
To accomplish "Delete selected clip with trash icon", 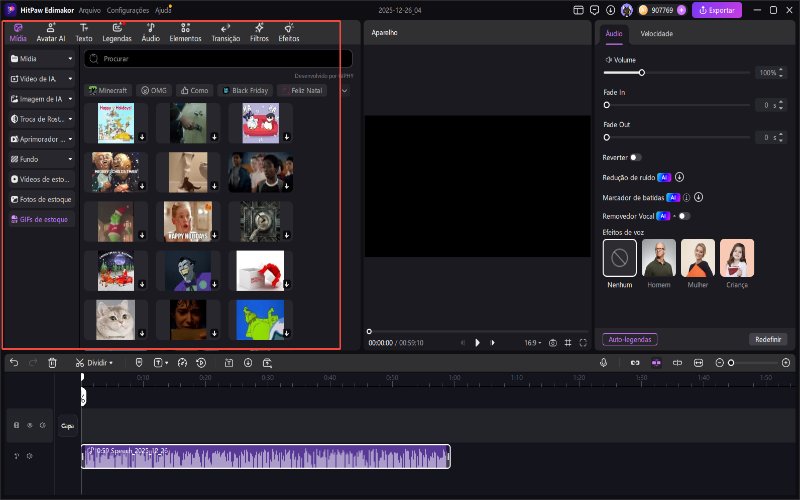I will point(52,363).
